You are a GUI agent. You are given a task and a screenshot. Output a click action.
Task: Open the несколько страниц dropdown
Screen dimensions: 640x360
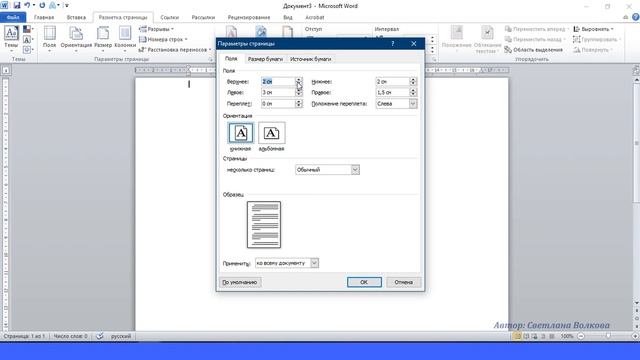coord(327,170)
